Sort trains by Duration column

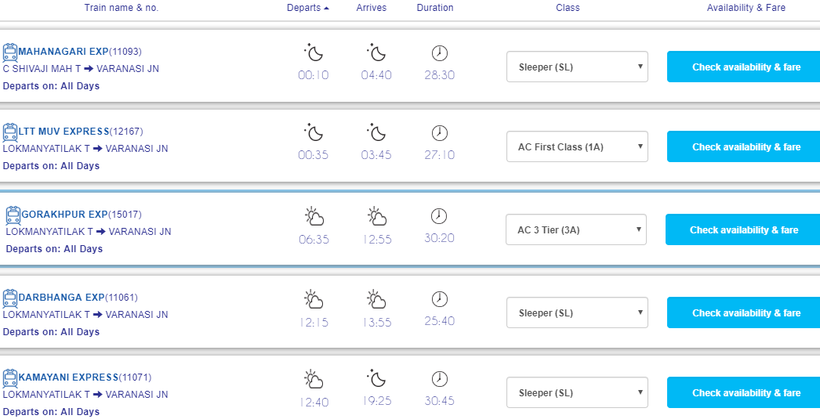point(435,8)
